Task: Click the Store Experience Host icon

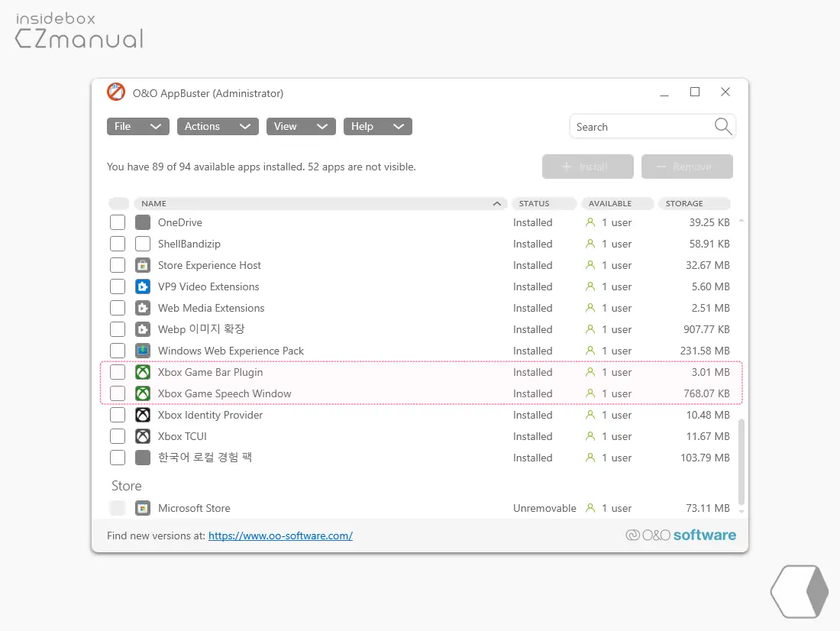Action: coord(143,265)
